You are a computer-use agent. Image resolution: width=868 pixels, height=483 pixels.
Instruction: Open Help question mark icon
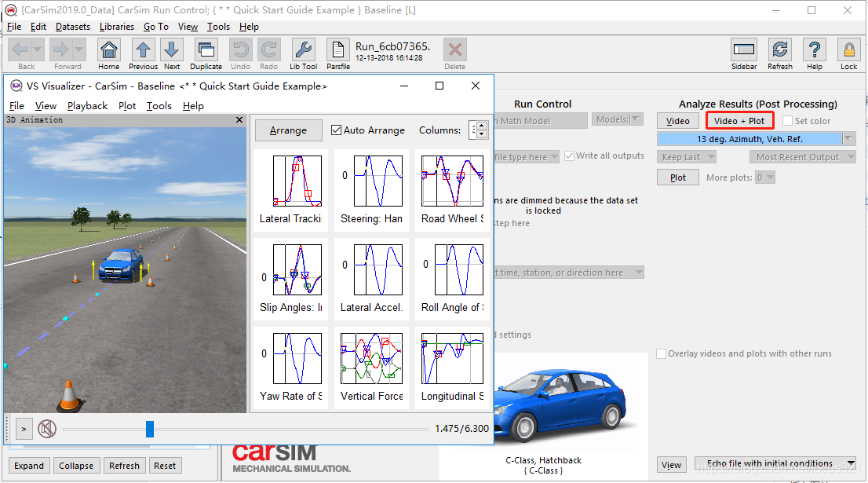click(815, 49)
